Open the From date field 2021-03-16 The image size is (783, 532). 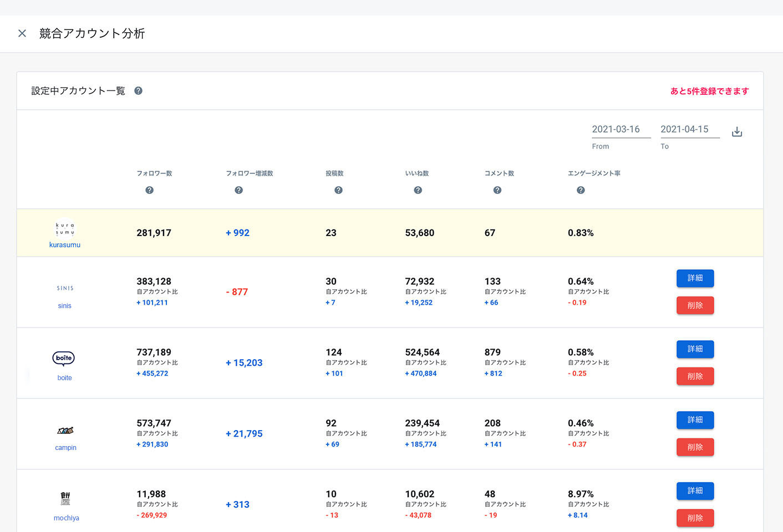click(x=621, y=129)
